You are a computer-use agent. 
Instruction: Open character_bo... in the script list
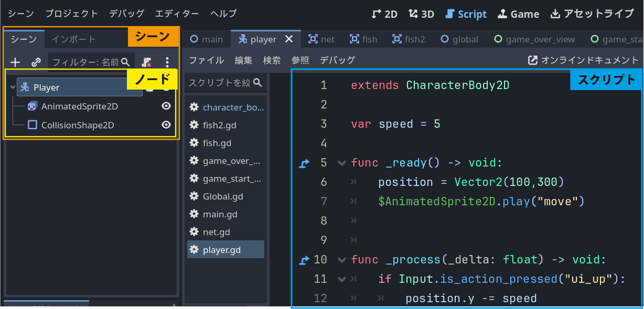(x=226, y=107)
